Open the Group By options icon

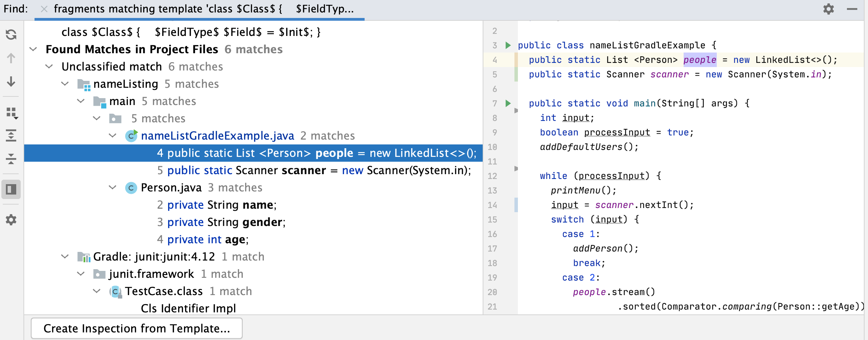click(12, 113)
